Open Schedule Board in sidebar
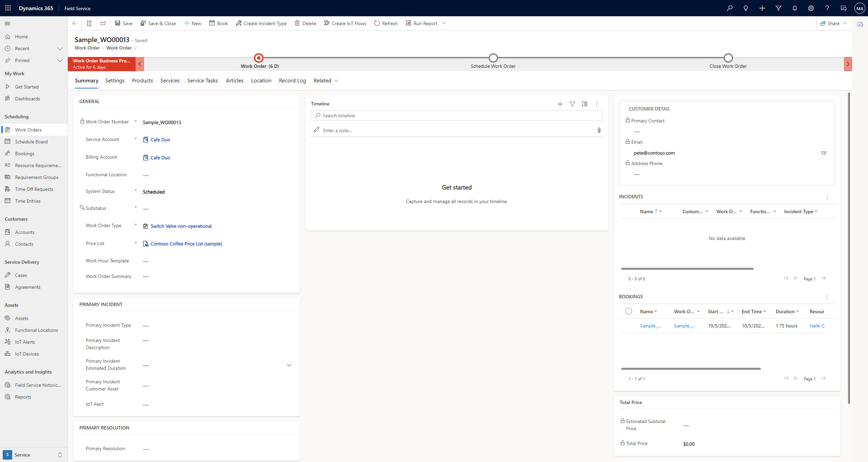The image size is (868, 462). coord(31,142)
